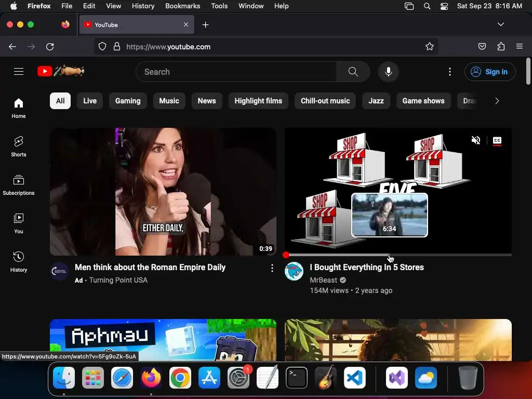Open a new browser tab
The width and height of the screenshot is (532, 399).
click(205, 25)
